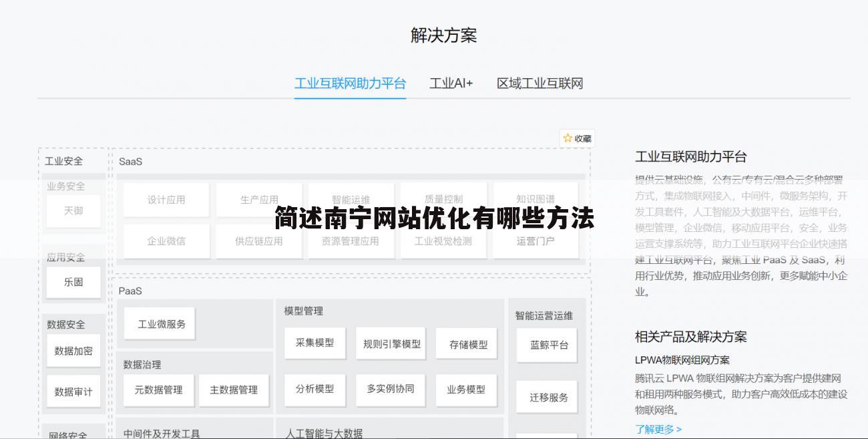Select the 工业互联网助力平台 tab
This screenshot has width=868, height=439.
click(x=351, y=83)
